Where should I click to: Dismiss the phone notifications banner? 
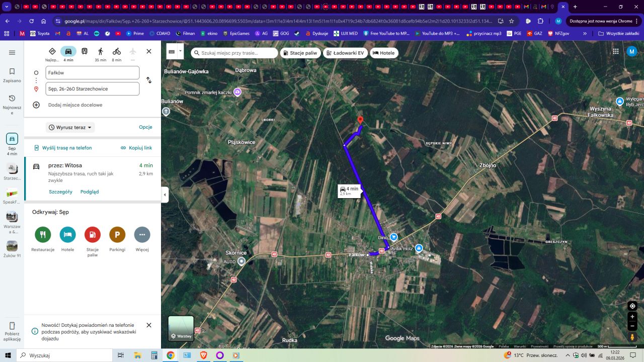149,325
